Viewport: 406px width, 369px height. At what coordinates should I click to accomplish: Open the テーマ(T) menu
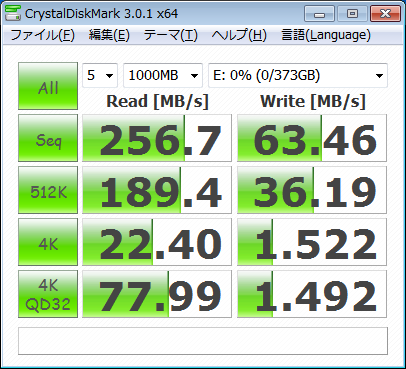coord(171,35)
